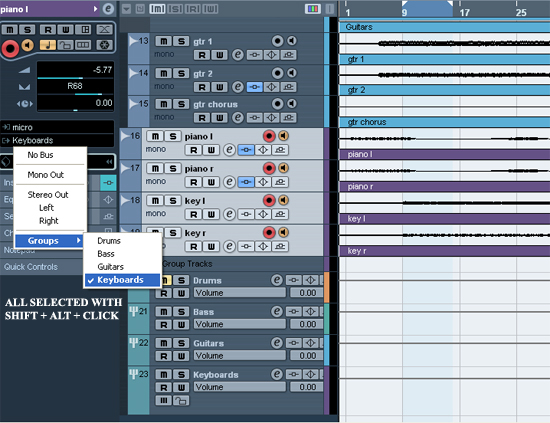550x423 pixels.
Task: Mute the Drums group track
Action: (x=166, y=280)
